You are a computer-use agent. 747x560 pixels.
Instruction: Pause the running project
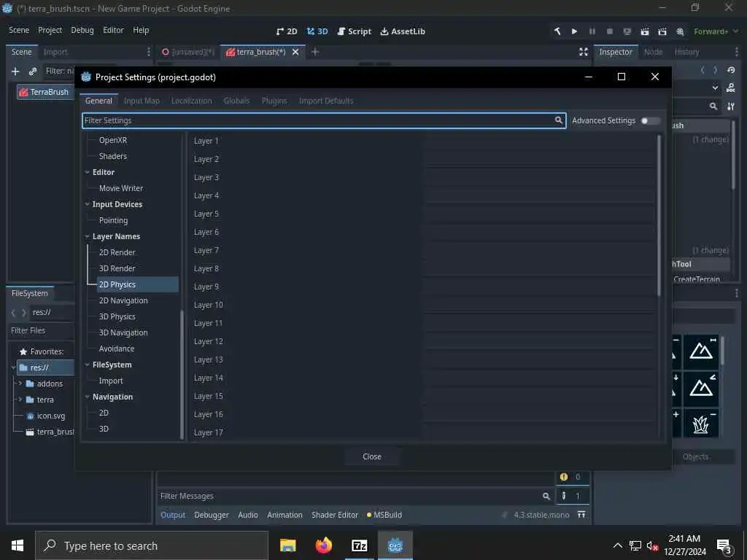[592, 31]
